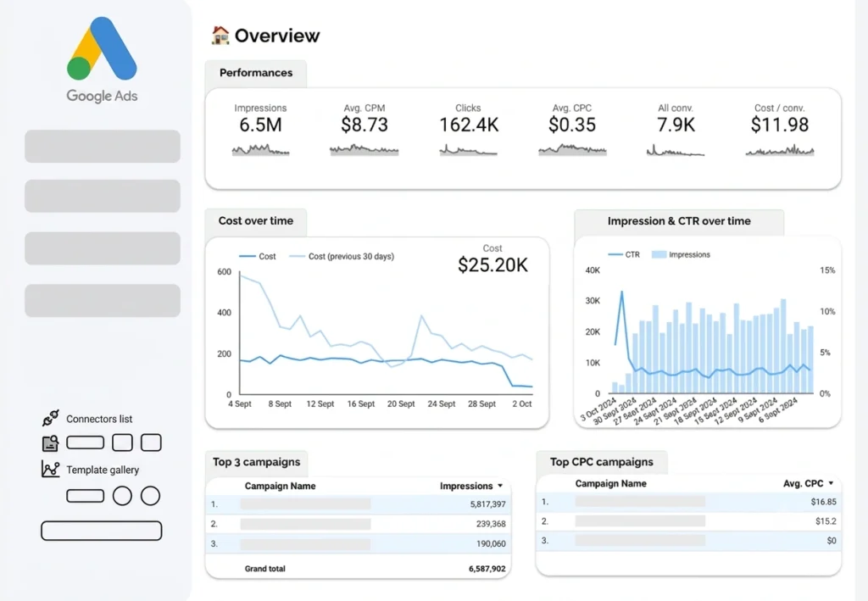Click the first gray sidebar placeholder button

[103, 146]
